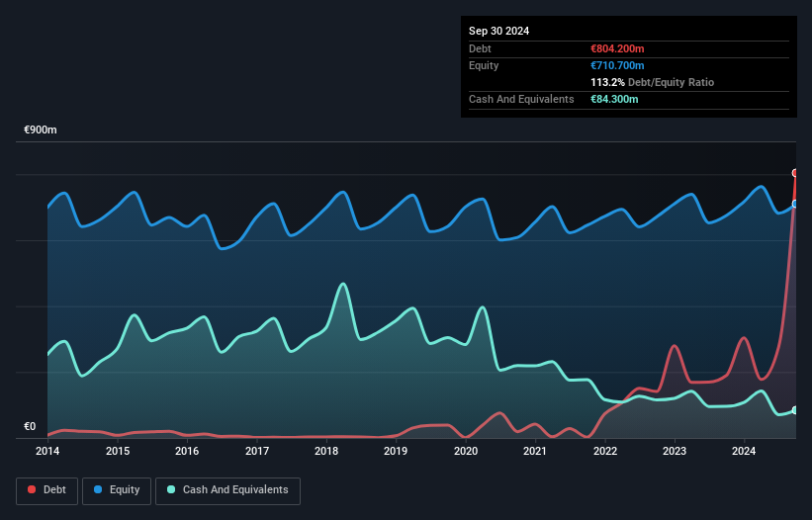Select the 2015 x-axis label

point(118,451)
